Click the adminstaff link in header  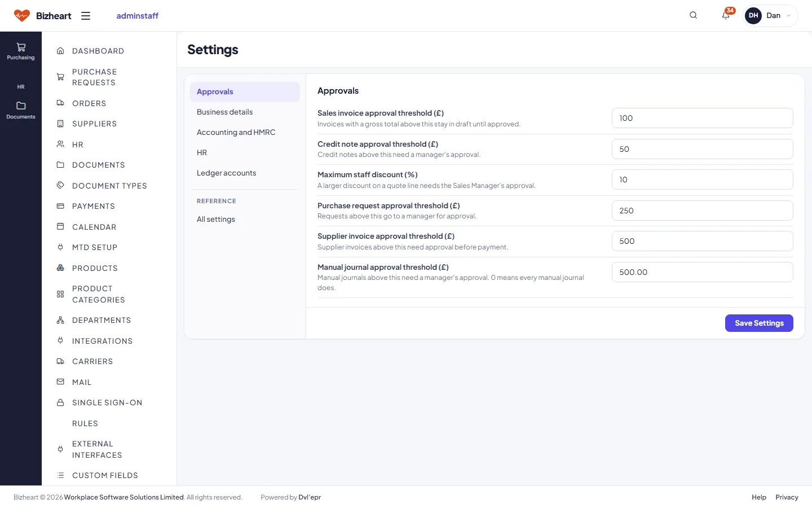[x=138, y=16]
